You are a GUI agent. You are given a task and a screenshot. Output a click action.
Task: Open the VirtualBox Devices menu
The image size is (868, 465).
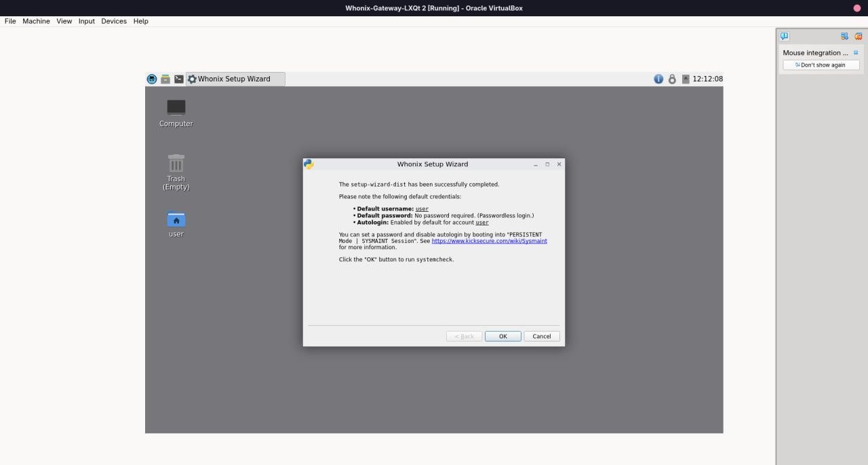click(x=114, y=21)
